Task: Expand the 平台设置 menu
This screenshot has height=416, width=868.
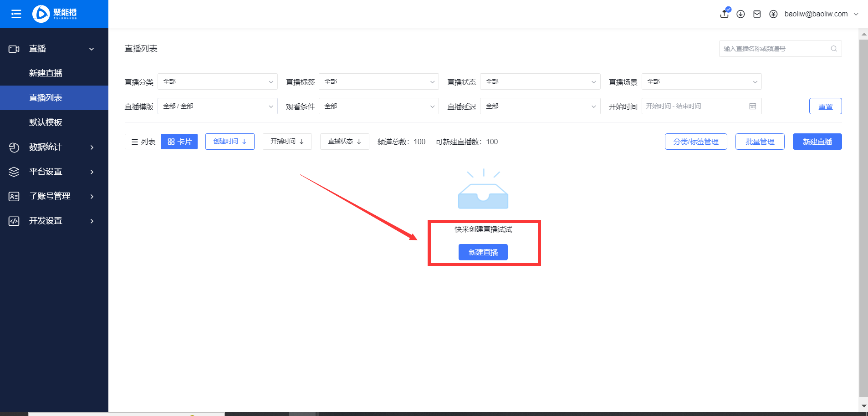Action: tap(54, 172)
